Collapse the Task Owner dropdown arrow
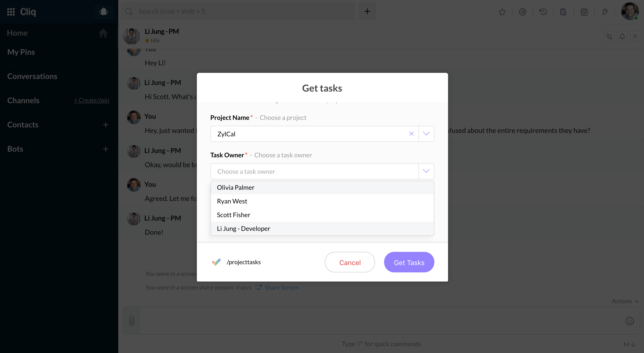The image size is (644, 353). pyautogui.click(x=426, y=171)
